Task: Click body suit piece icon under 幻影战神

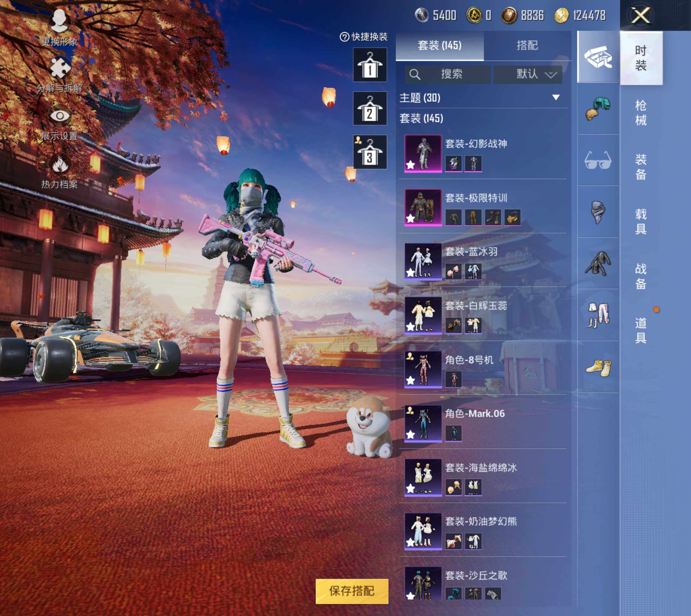Action: [473, 163]
